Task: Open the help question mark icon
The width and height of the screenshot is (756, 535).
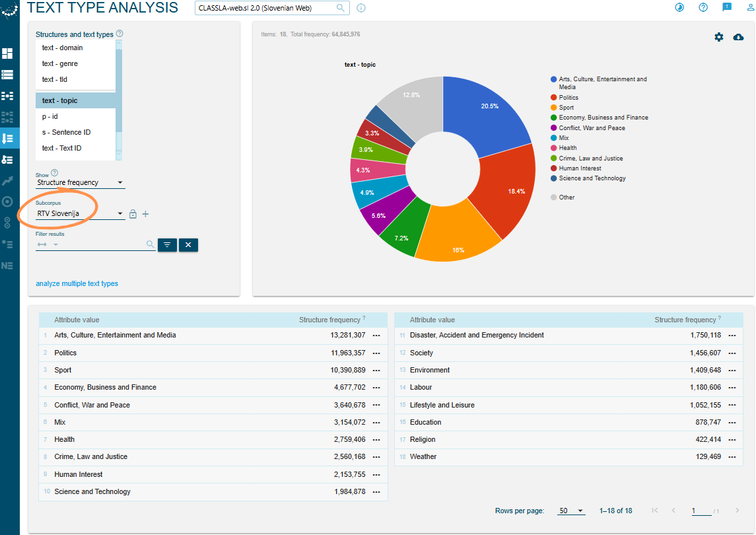Action: 703,7
